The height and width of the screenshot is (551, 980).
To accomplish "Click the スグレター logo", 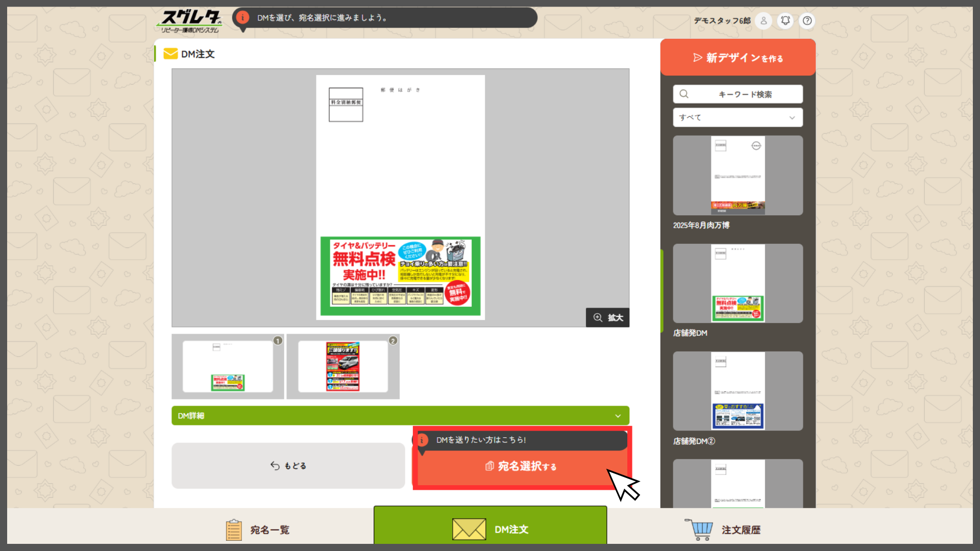I will click(x=190, y=21).
